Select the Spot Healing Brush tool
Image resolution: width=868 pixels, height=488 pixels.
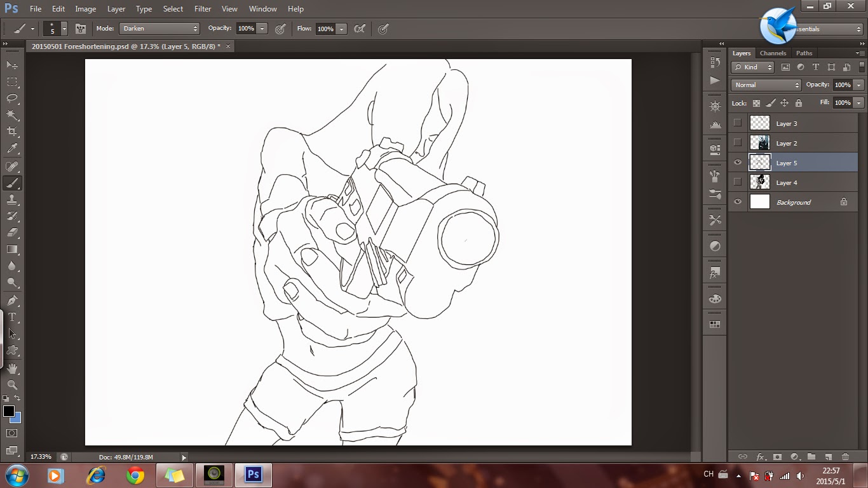(11, 166)
